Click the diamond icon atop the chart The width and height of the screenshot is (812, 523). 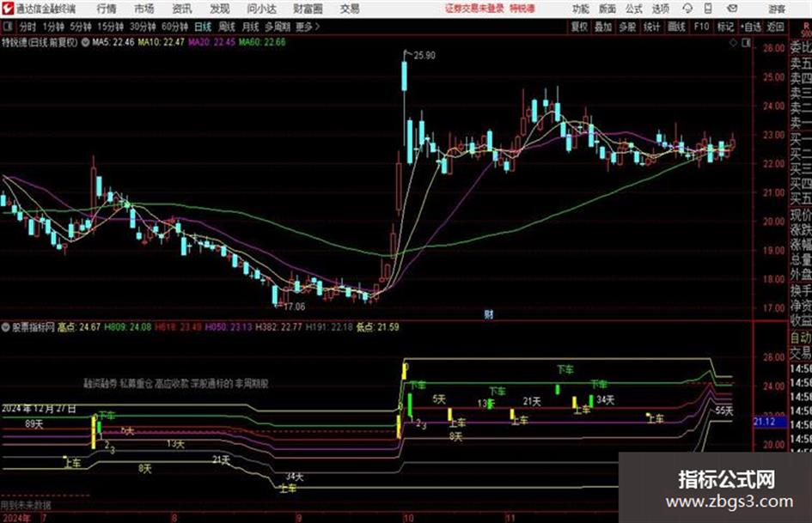click(x=733, y=43)
